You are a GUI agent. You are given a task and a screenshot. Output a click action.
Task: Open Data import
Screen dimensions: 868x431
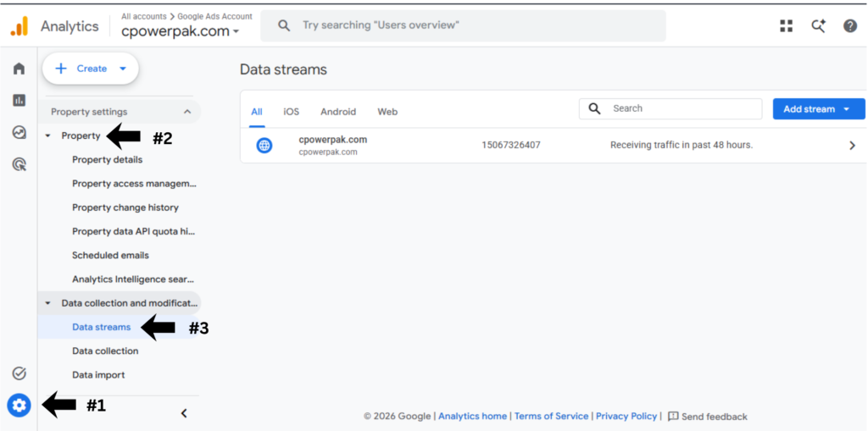(x=98, y=374)
